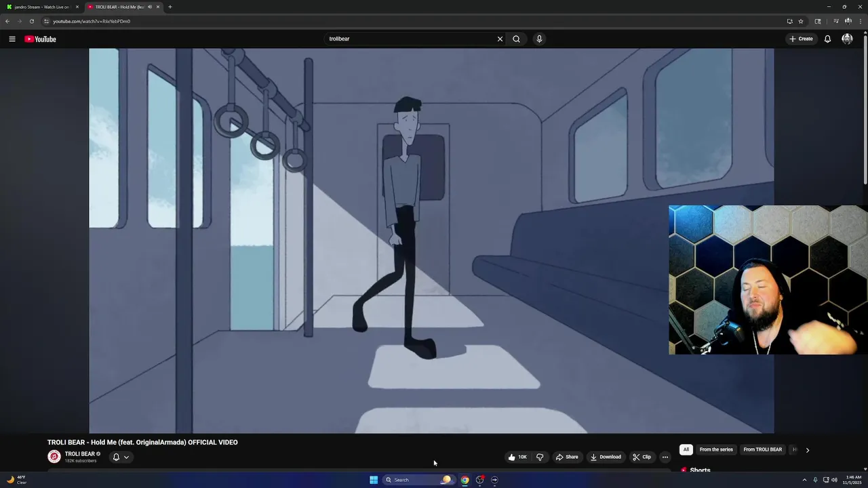Go back in browser history
The height and width of the screenshot is (488, 868).
(x=7, y=21)
